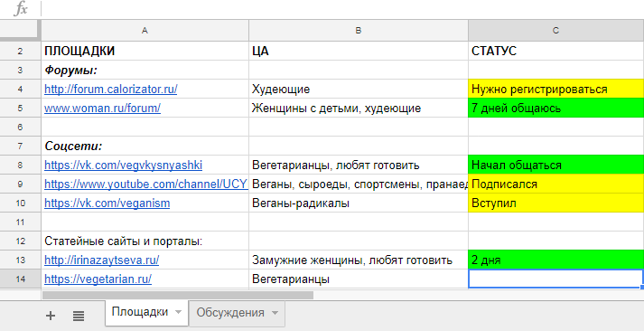Click the select-all corner box
This screenshot has height=331, width=644.
click(21, 31)
